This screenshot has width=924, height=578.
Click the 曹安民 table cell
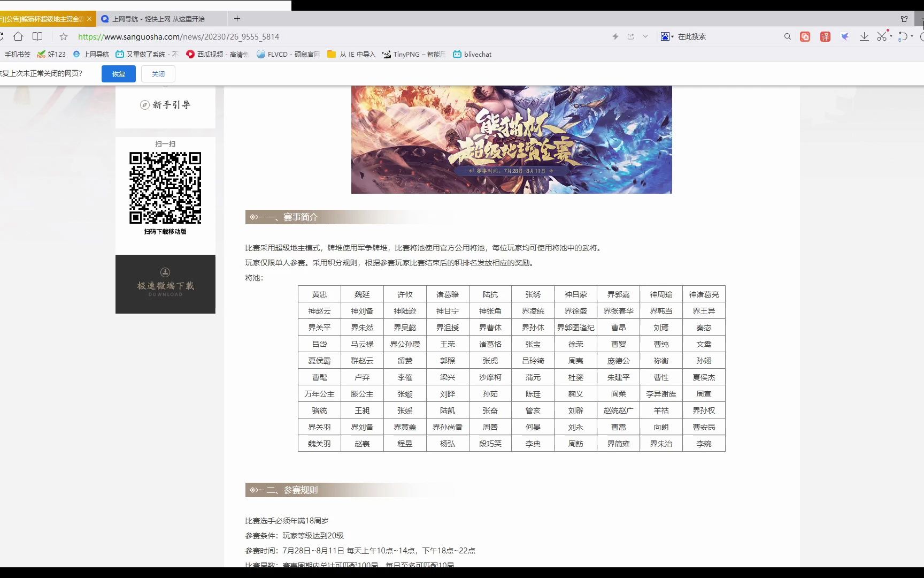[704, 427]
